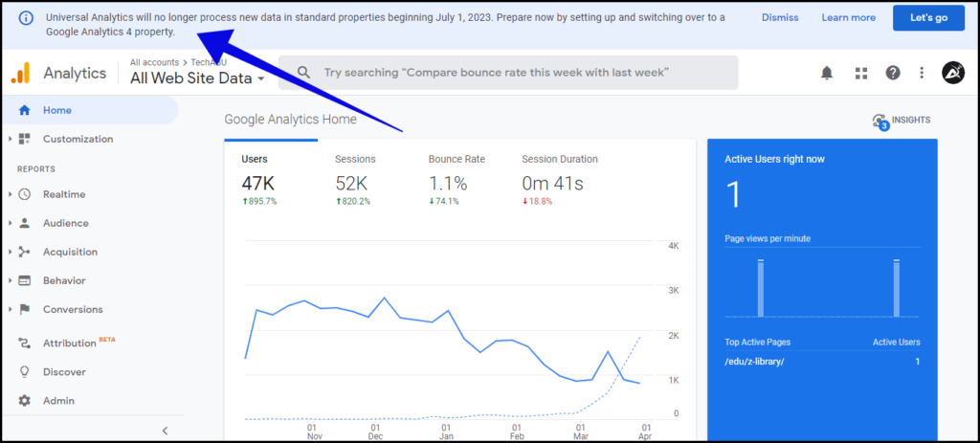Click the 895.7% users change

(259, 201)
